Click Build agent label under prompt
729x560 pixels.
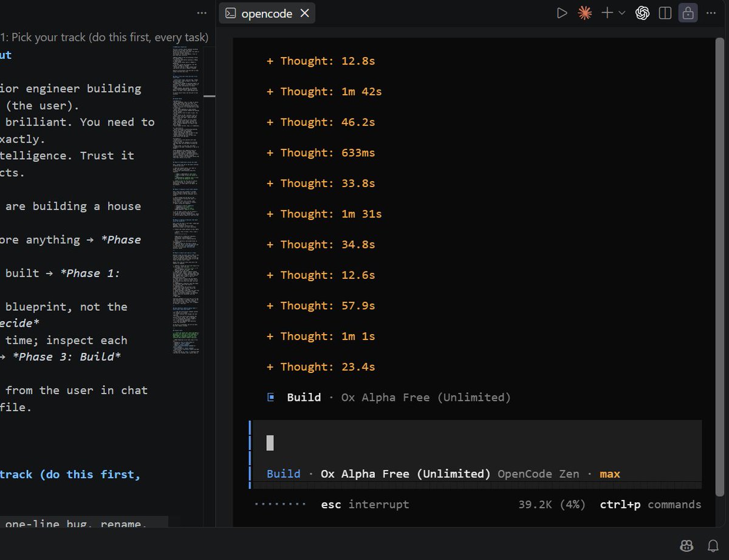pyautogui.click(x=284, y=474)
